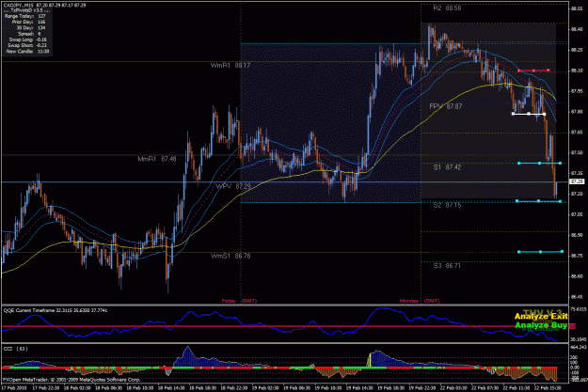Click the 88.25 price axis label
Image resolution: width=588 pixels, height=392 pixels.
coord(577,50)
